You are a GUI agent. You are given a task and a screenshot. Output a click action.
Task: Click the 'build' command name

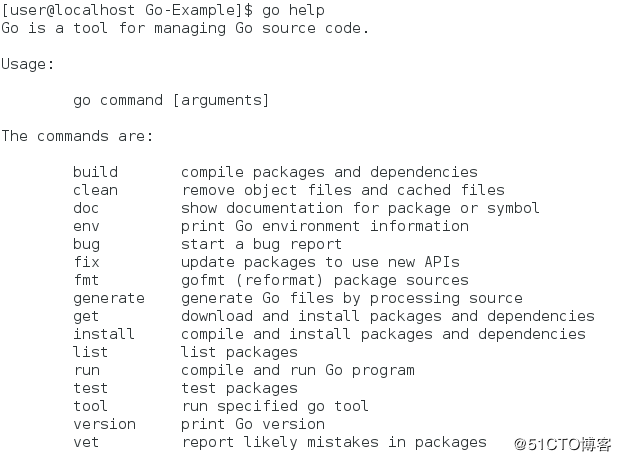click(x=95, y=172)
